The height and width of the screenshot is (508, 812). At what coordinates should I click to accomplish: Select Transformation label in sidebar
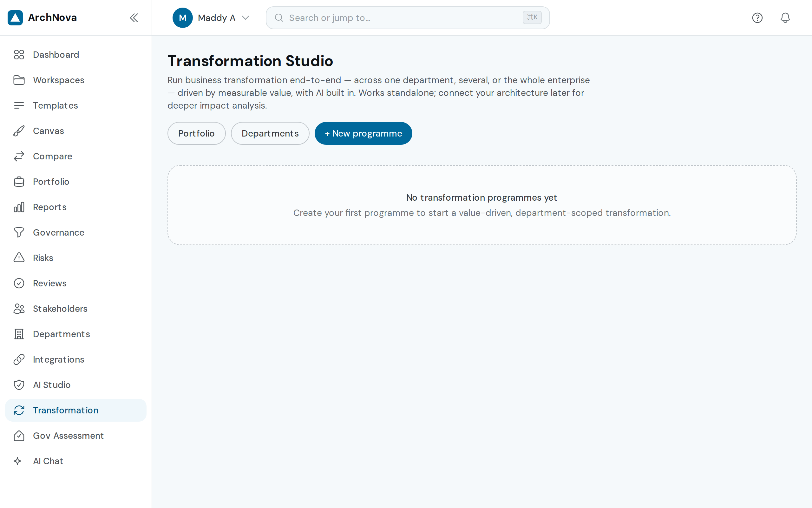pos(65,410)
